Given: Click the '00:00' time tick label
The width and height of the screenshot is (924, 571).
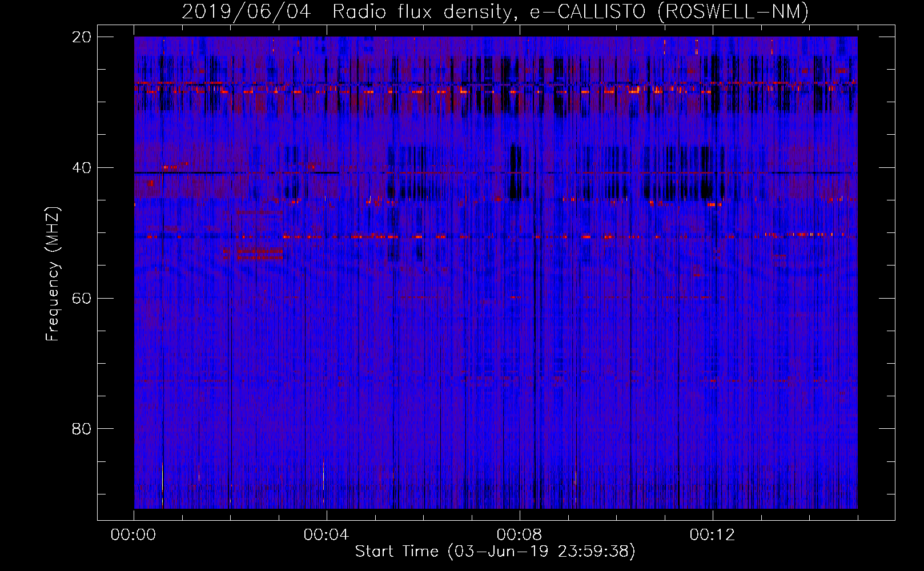Looking at the screenshot, I should pos(133,535).
